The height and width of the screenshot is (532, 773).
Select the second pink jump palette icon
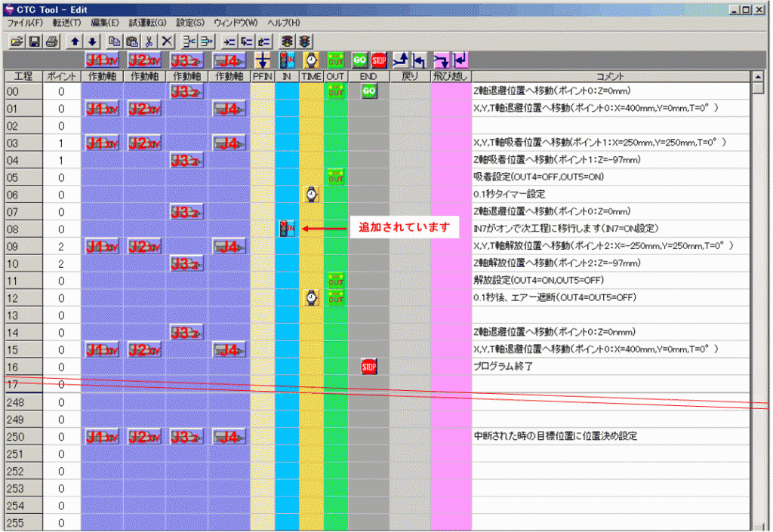[460, 60]
